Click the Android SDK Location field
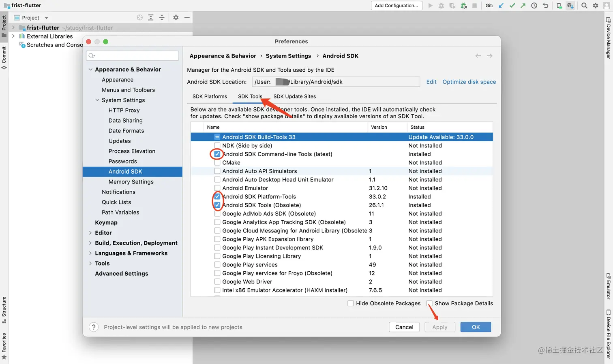The image size is (613, 364). 336,82
